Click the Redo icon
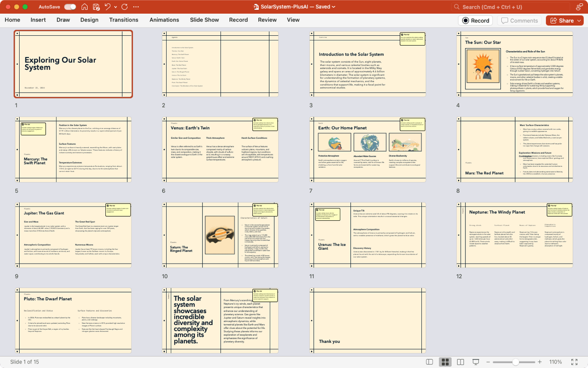This screenshot has width=588, height=368. pyautogui.click(x=124, y=7)
